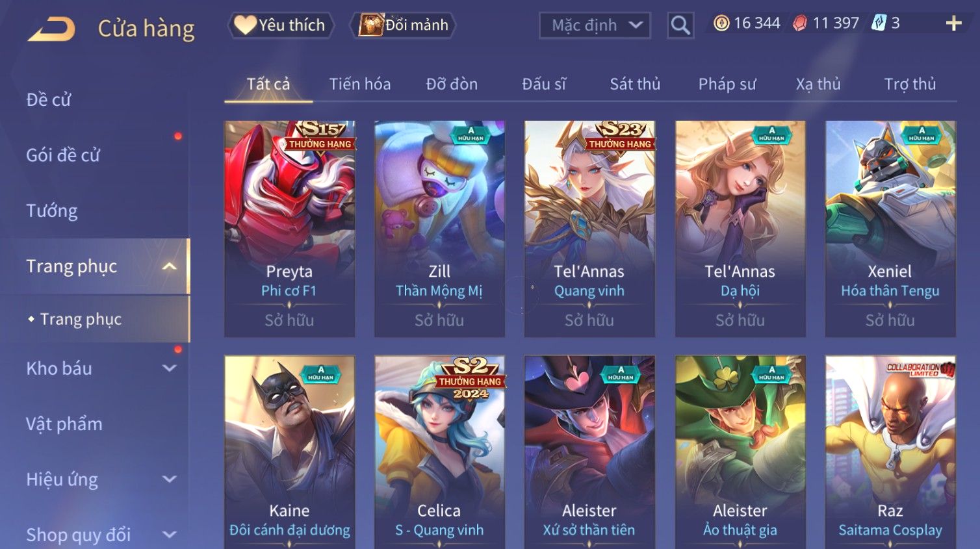
Task: Open Tướng in the sidebar
Action: [x=52, y=211]
